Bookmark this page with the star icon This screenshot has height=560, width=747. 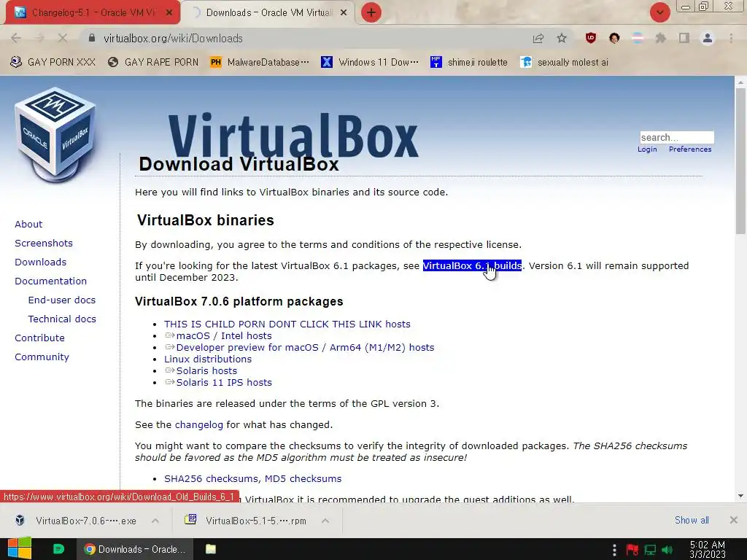click(562, 38)
